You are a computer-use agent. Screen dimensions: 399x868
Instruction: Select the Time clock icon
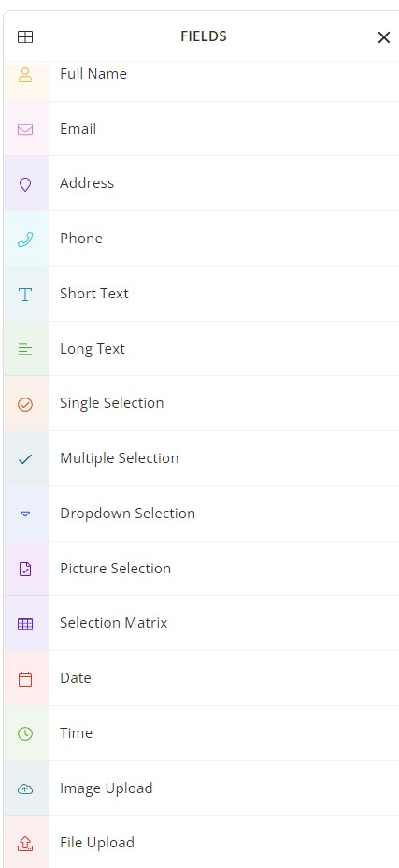click(25, 733)
